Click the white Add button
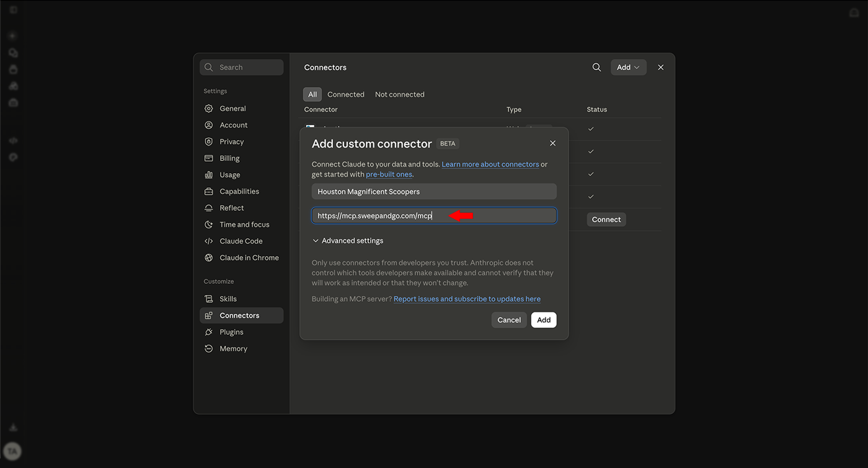The width and height of the screenshot is (868, 468). (x=544, y=320)
